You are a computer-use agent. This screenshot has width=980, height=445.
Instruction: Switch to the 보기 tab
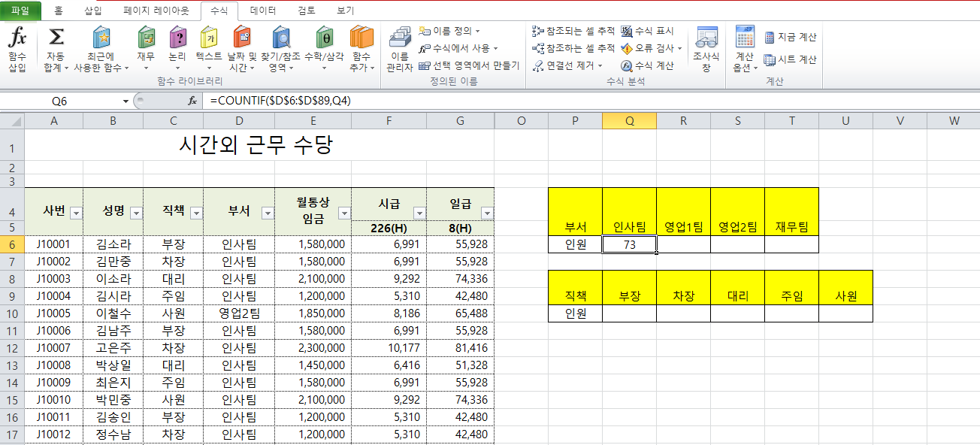[346, 11]
